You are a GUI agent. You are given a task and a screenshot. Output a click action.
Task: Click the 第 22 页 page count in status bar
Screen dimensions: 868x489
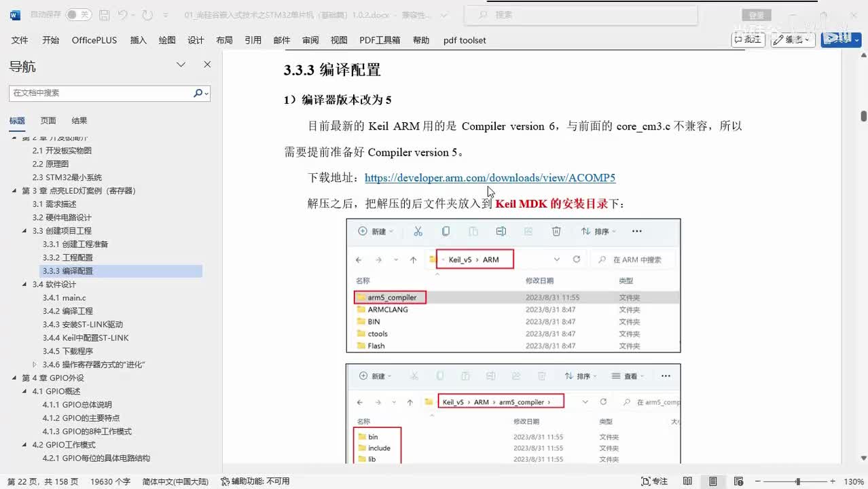(43, 481)
